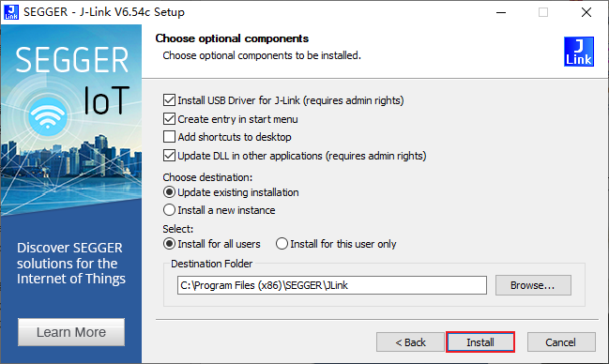This screenshot has height=364, width=609.
Task: Open the Browse folder dialog
Action: point(533,285)
